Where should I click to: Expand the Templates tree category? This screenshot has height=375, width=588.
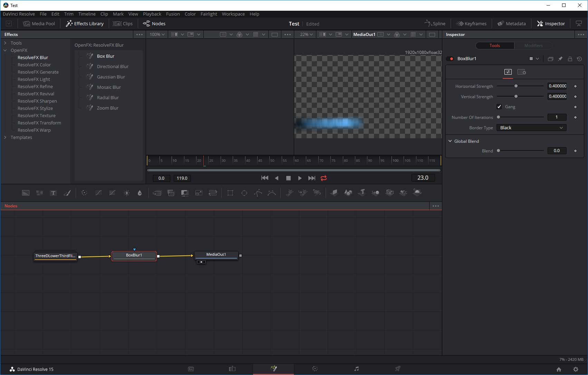pos(5,137)
